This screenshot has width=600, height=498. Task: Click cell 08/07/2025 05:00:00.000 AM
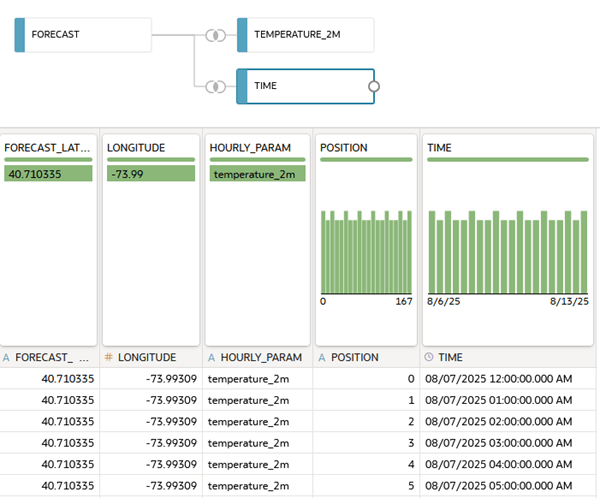coord(508,486)
